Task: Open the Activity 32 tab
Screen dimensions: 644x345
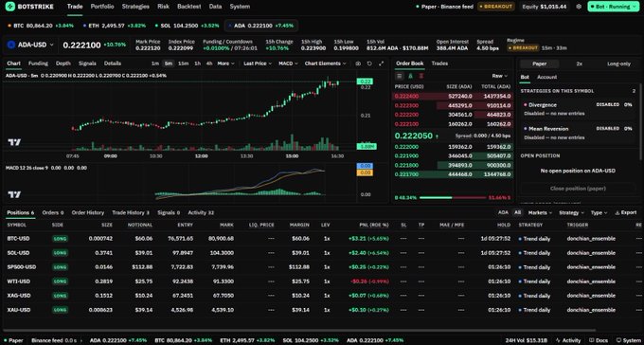Action: [201, 212]
